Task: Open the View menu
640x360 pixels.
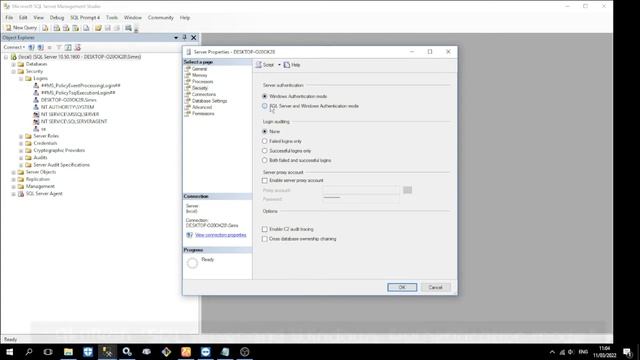Action: (x=38, y=18)
